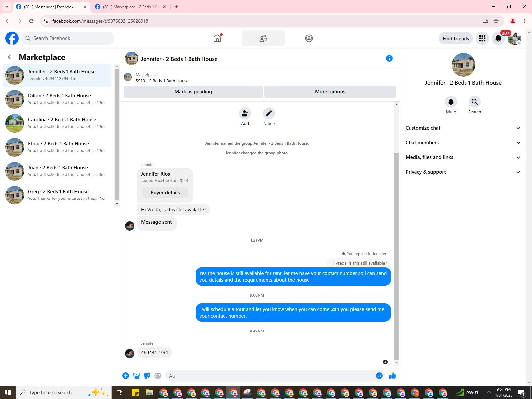Open more actions plus icon in composer
The image size is (532, 399).
pos(126,376)
